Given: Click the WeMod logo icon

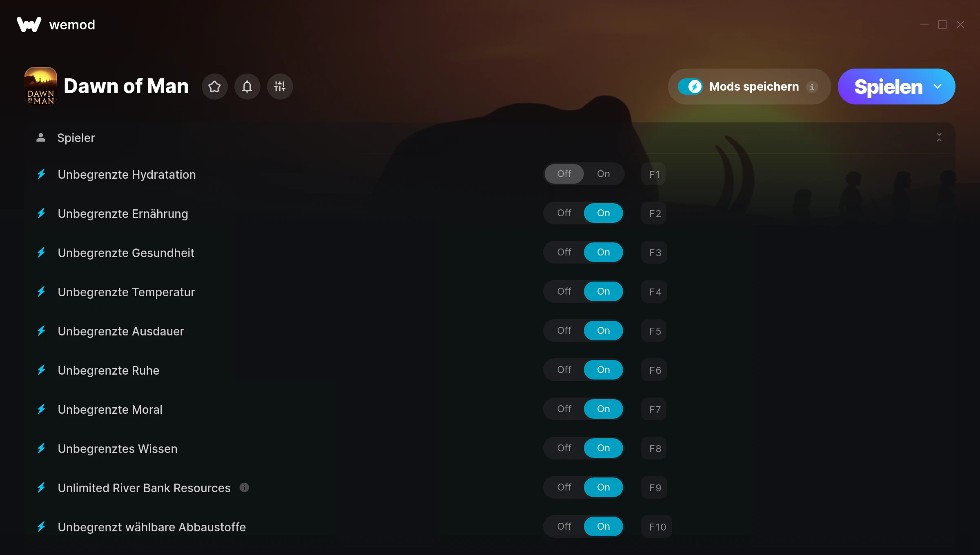Looking at the screenshot, I should point(29,24).
